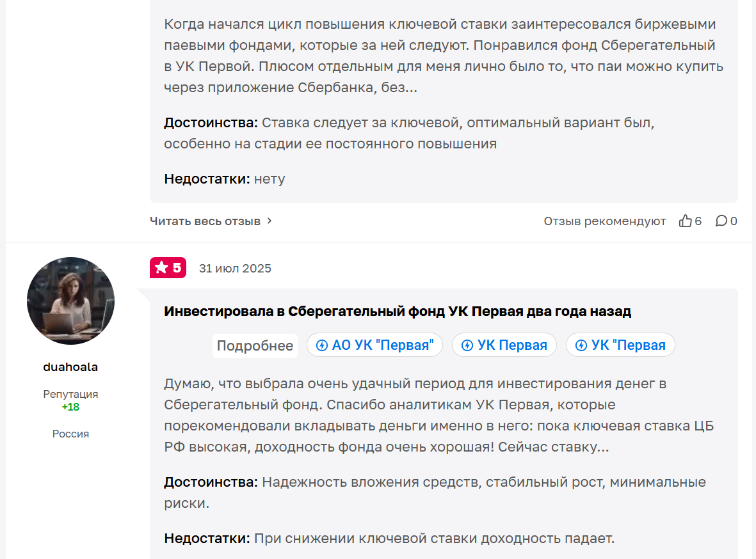
Task: Select the УК "Первая tag
Action: pos(620,345)
